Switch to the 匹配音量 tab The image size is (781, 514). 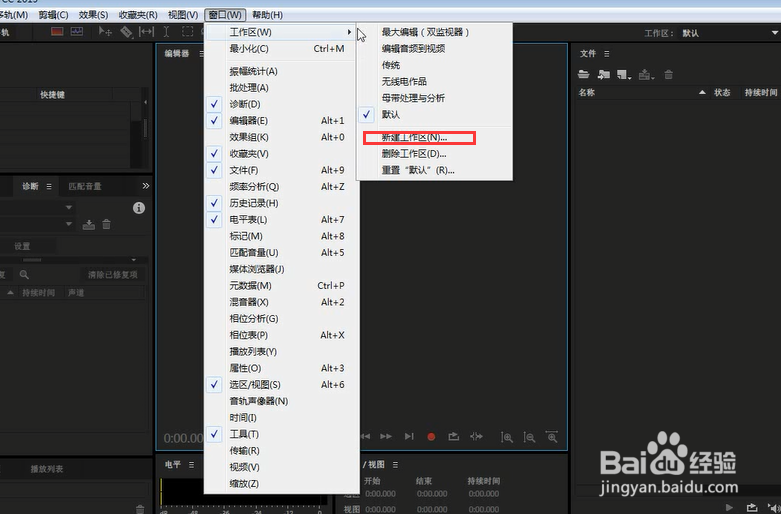coord(85,186)
